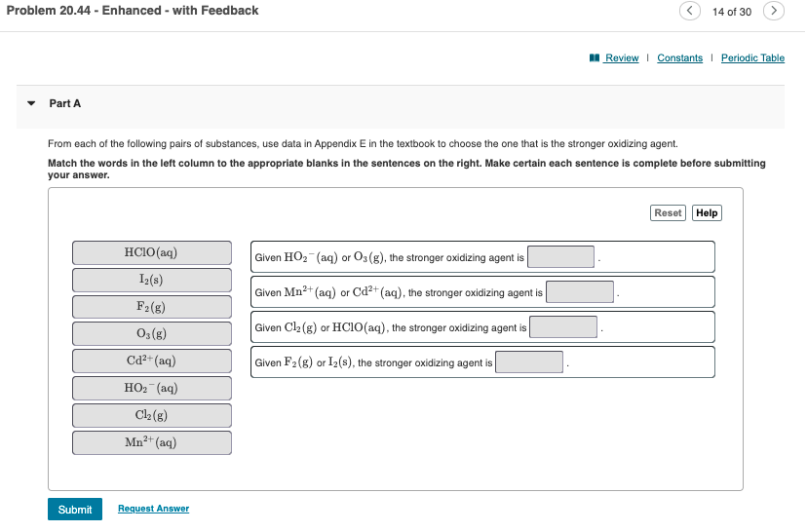Click the Review book icon

pos(595,58)
